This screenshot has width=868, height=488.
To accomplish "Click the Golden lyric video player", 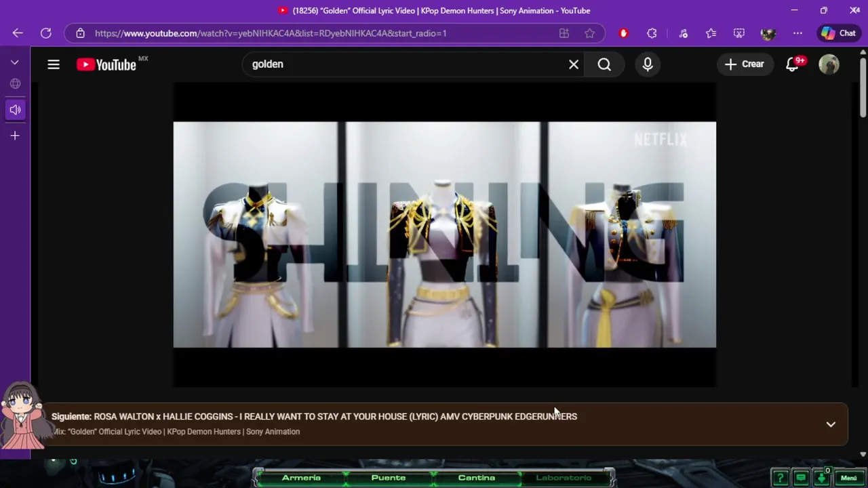I will [x=445, y=235].
